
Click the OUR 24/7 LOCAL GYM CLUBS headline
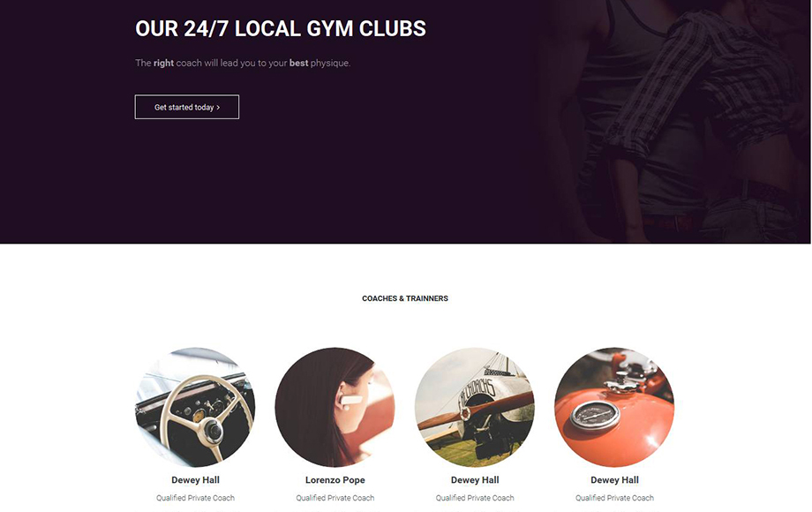point(281,28)
